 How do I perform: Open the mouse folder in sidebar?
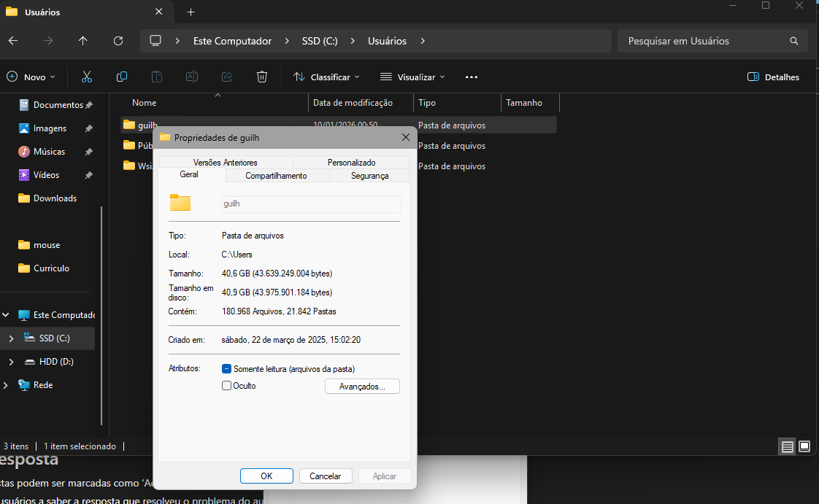point(46,244)
